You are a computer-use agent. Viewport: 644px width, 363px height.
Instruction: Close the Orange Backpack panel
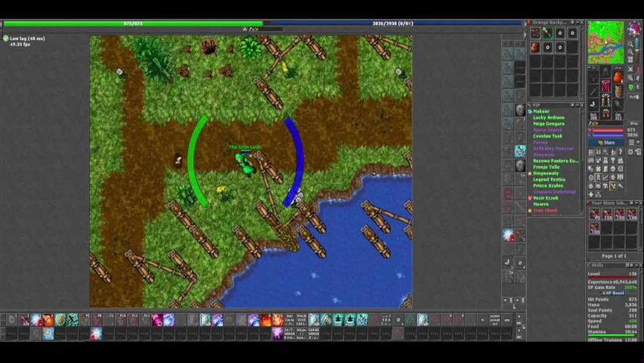582,22
